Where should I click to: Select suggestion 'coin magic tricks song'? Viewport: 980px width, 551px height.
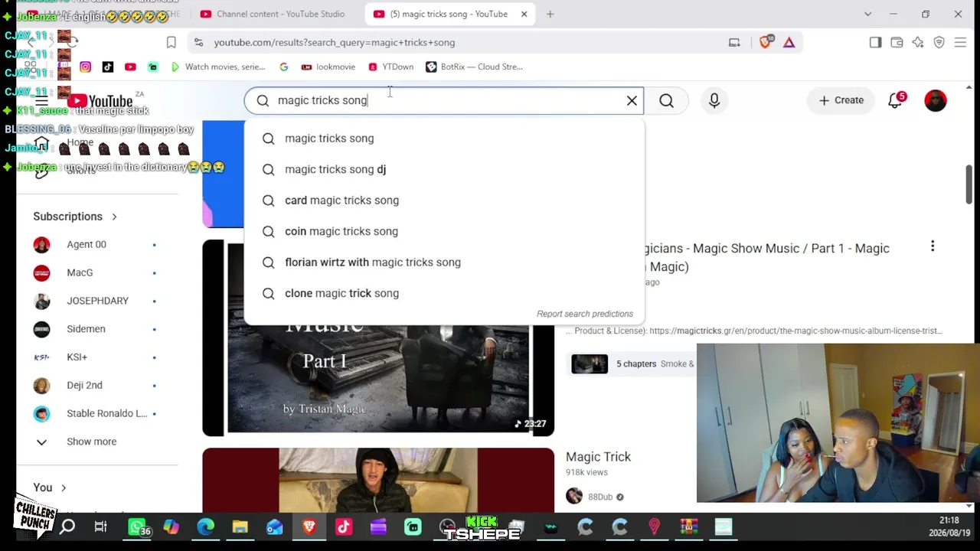point(444,231)
